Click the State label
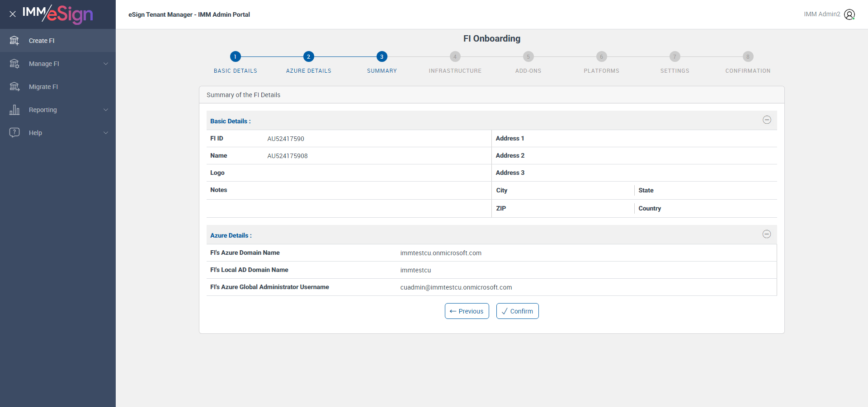Viewport: 868px width, 407px height. [646, 190]
